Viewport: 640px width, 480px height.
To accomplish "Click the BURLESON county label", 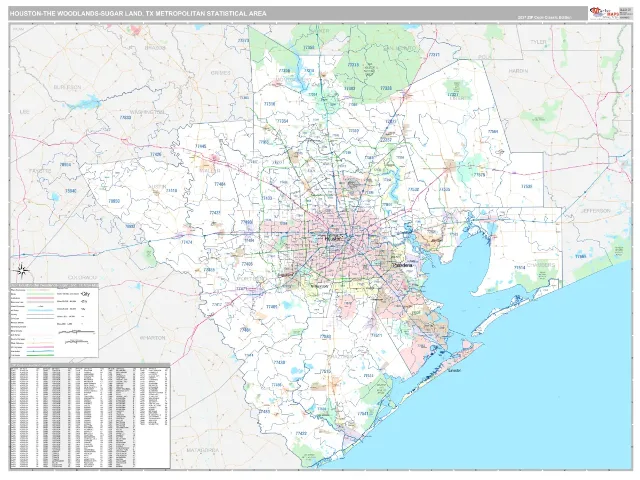I will tap(67, 87).
